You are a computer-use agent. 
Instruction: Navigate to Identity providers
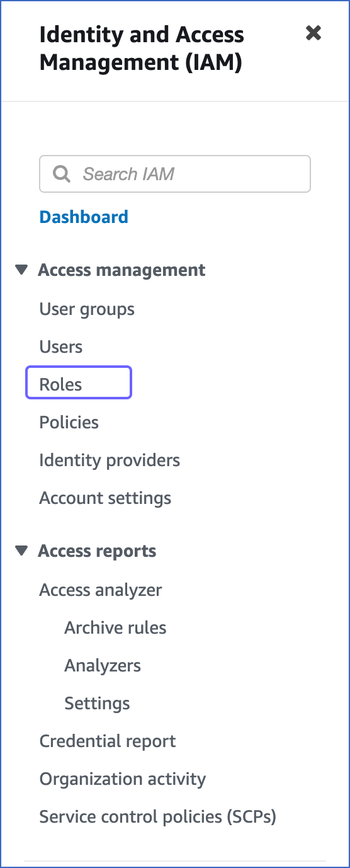coord(110,460)
